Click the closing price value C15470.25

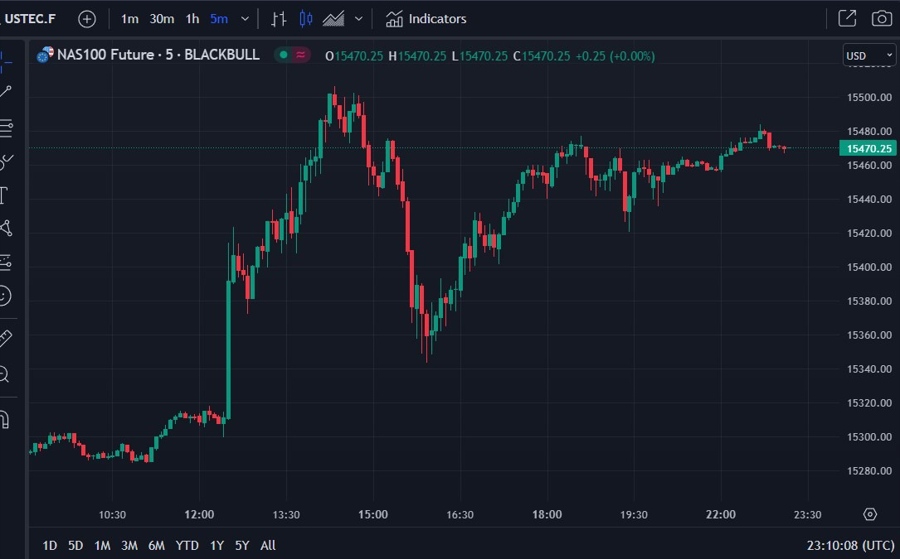[542, 56]
